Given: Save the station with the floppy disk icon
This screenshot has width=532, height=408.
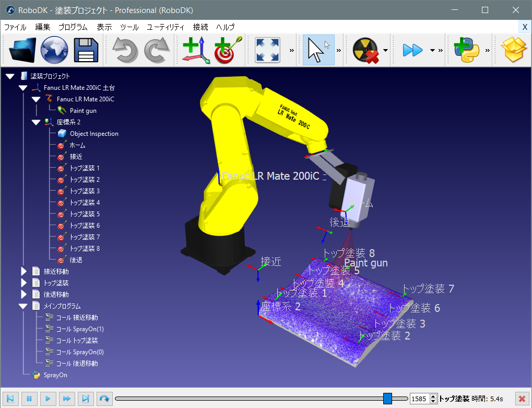Looking at the screenshot, I should point(86,50).
